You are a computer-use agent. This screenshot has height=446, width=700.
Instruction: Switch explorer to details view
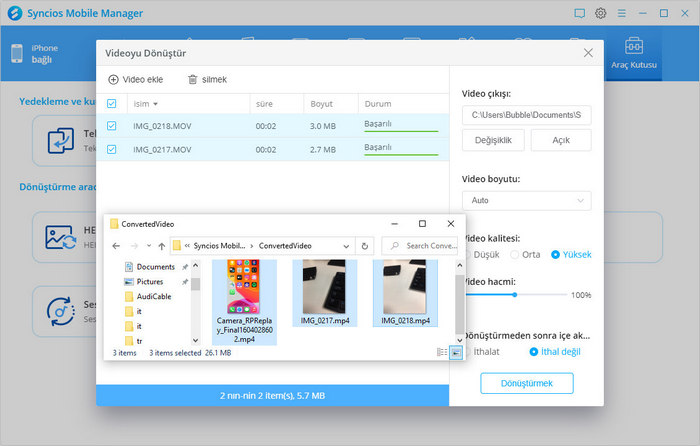(442, 353)
